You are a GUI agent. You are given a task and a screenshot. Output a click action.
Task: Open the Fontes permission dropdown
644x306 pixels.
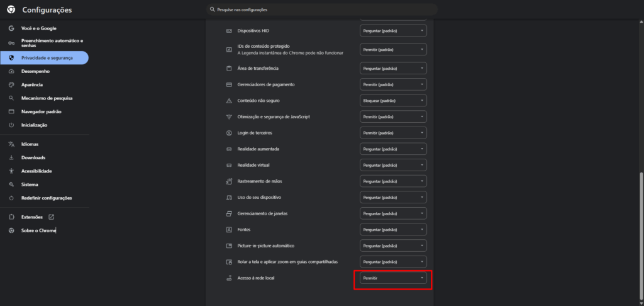click(393, 229)
